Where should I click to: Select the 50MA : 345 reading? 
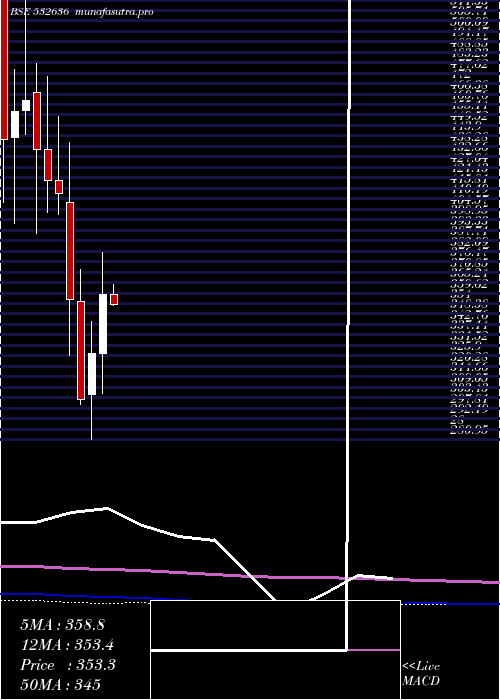pos(61,684)
